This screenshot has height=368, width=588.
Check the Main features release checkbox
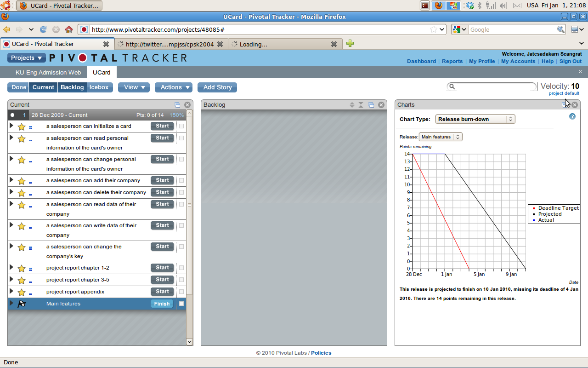(x=181, y=304)
